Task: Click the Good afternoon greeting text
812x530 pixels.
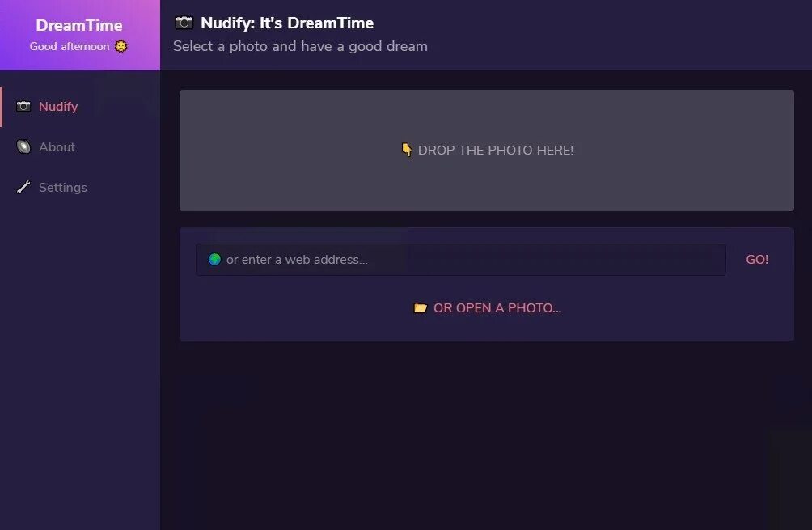Action: coord(70,46)
